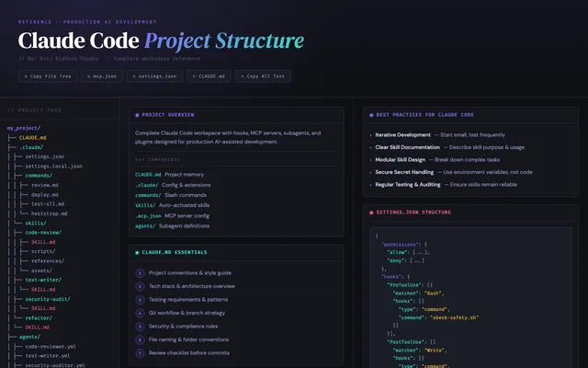The width and height of the screenshot is (588, 368).
Task: Collapse the .claude/ folder in tree
Action: [31, 147]
